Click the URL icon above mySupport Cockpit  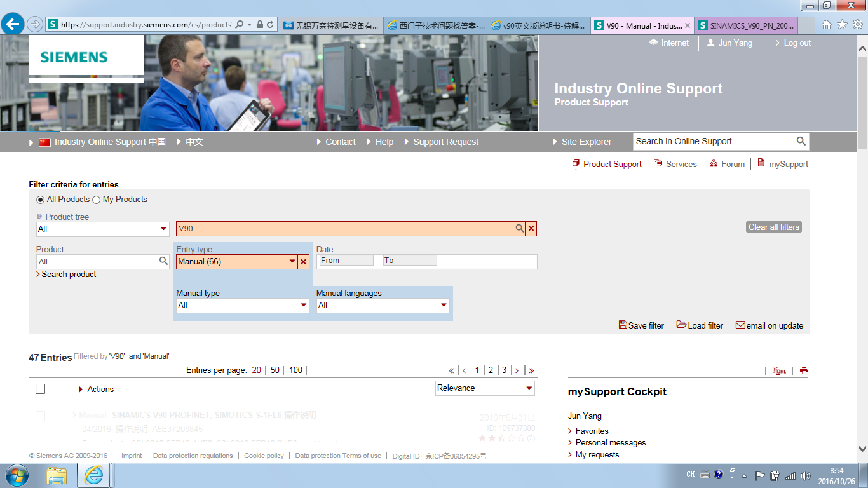pyautogui.click(x=779, y=370)
